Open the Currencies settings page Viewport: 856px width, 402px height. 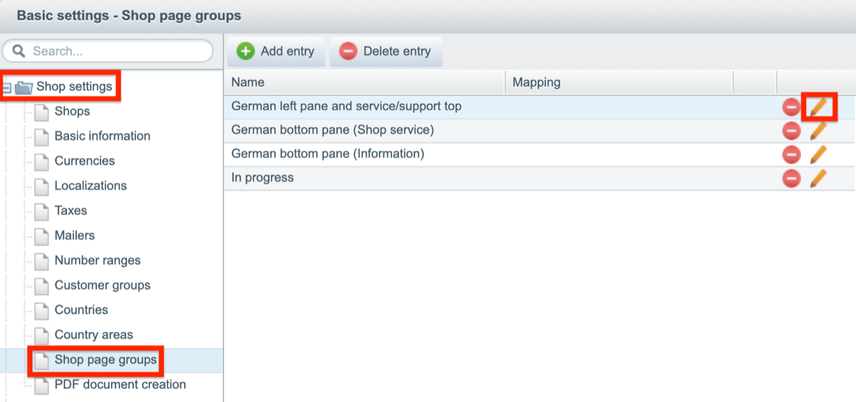click(x=85, y=161)
